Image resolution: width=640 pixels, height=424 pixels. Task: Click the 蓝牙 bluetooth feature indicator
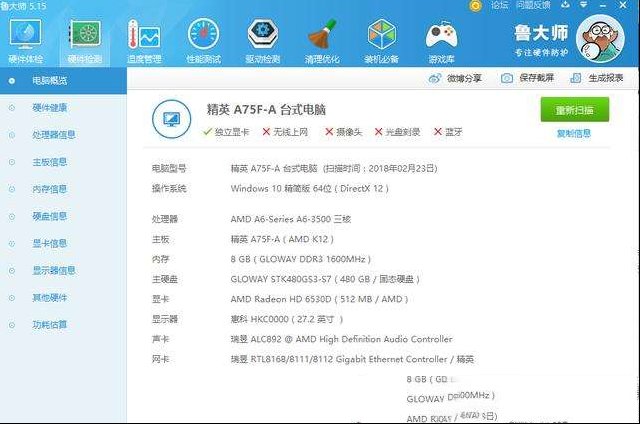(448, 132)
